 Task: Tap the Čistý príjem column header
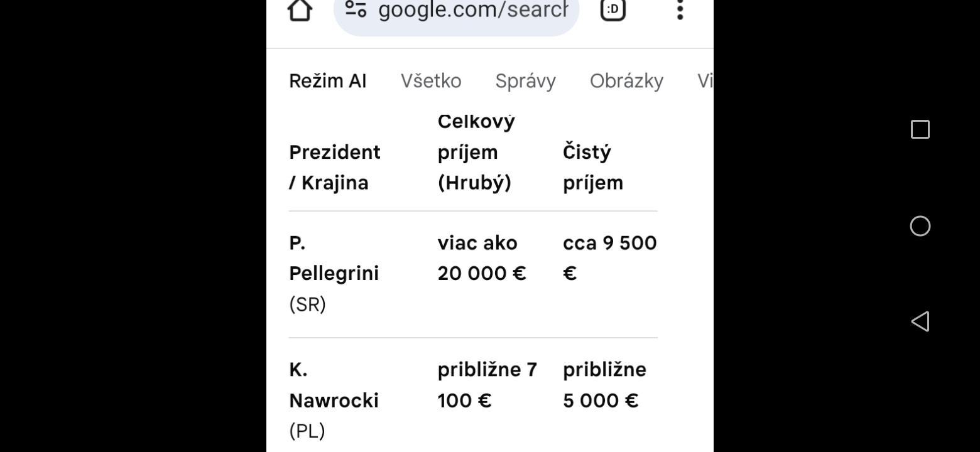(x=593, y=167)
